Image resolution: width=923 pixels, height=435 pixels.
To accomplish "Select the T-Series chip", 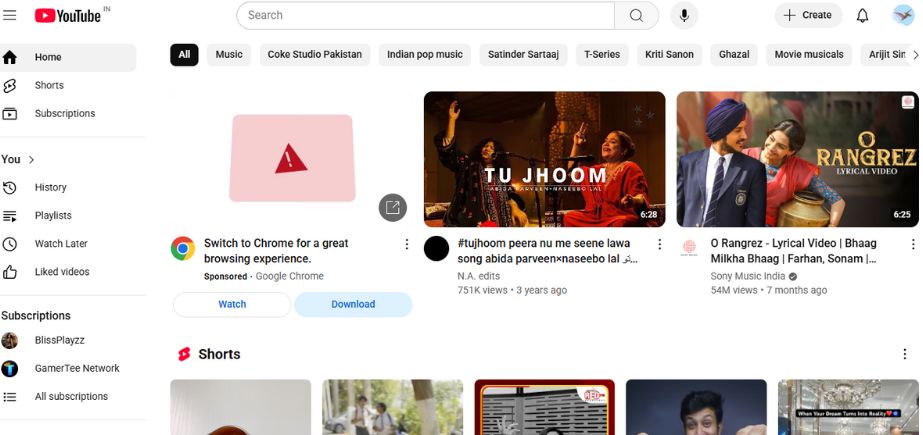I will [602, 55].
